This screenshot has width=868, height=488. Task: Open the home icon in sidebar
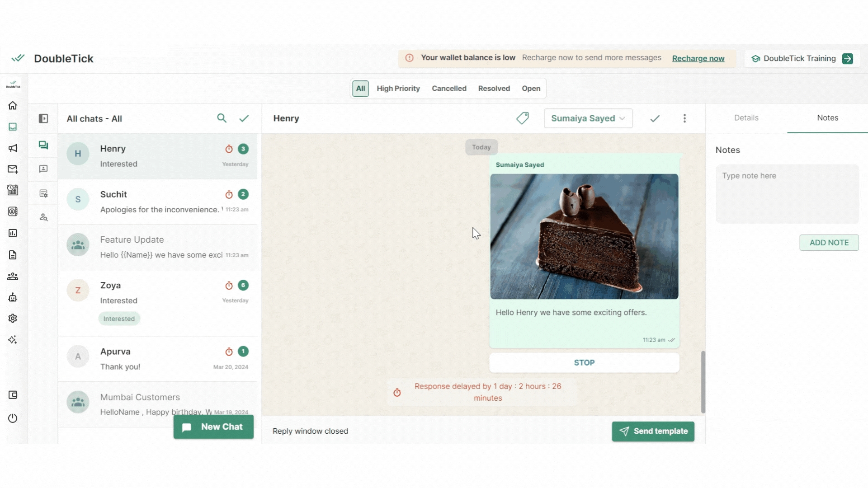[x=13, y=106]
